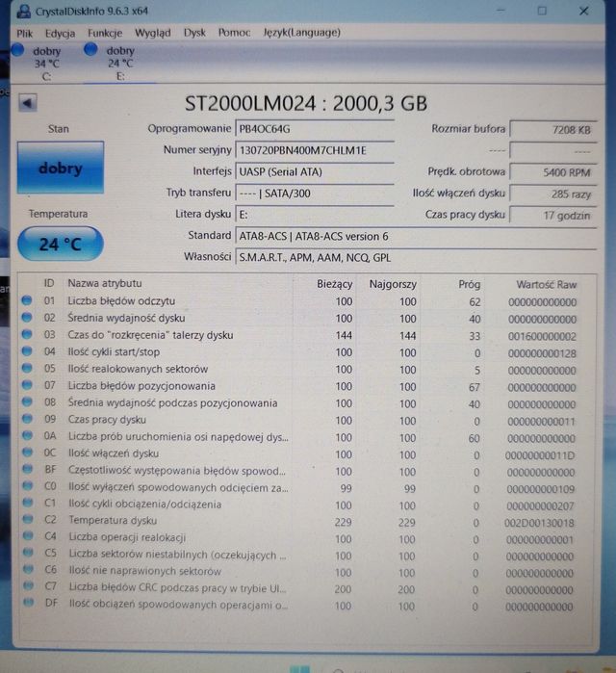Click the disk title ST2000LM024 : 2000,3 GB

(306, 103)
